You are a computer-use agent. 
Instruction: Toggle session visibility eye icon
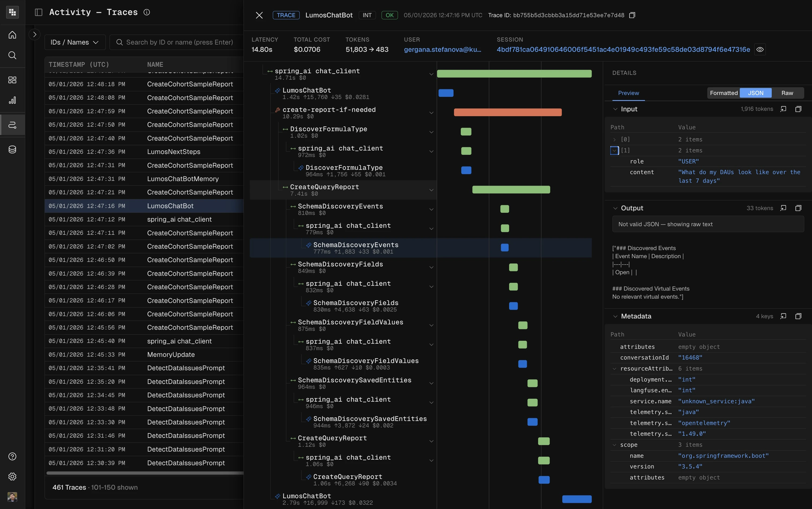tap(760, 49)
